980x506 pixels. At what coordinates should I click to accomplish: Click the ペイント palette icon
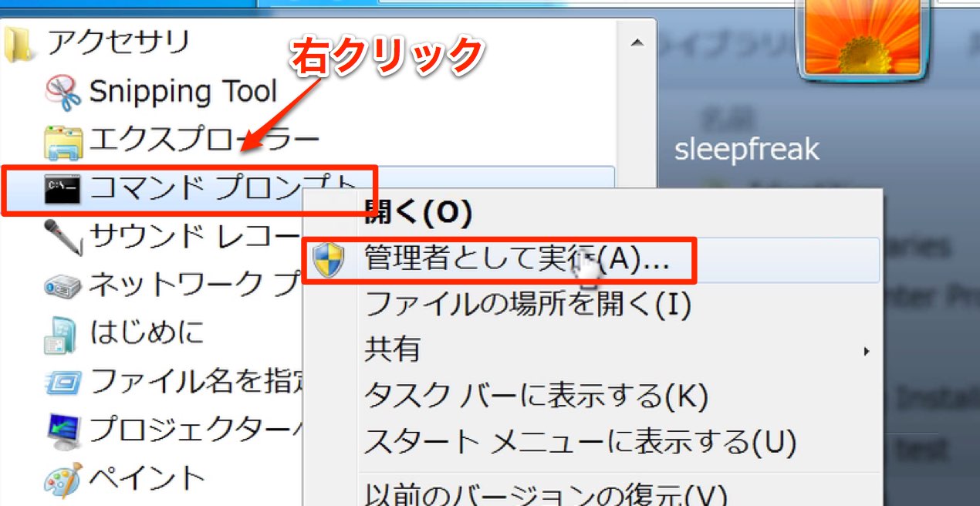point(63,479)
